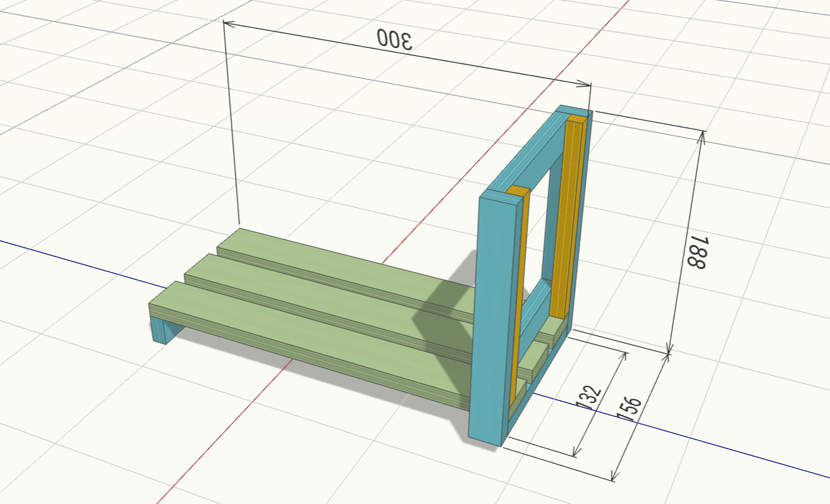Click the blue bottom rail inside the frame
Viewport: 830px width, 504px height.
point(535,300)
